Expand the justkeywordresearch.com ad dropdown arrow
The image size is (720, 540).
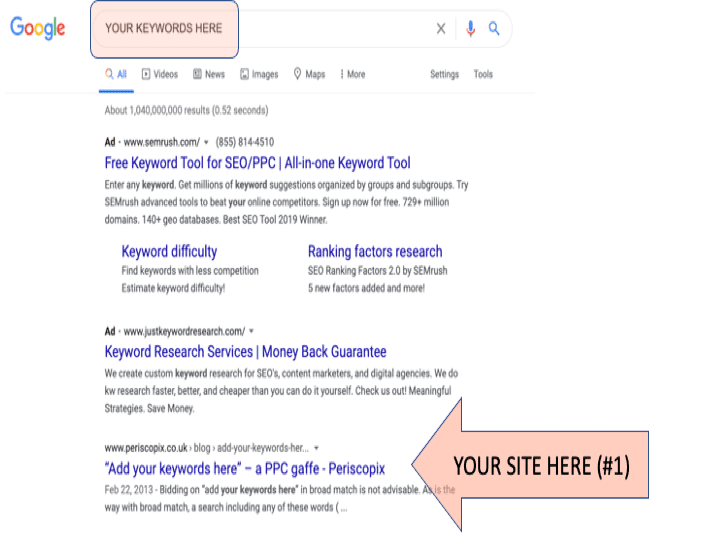pyautogui.click(x=251, y=331)
